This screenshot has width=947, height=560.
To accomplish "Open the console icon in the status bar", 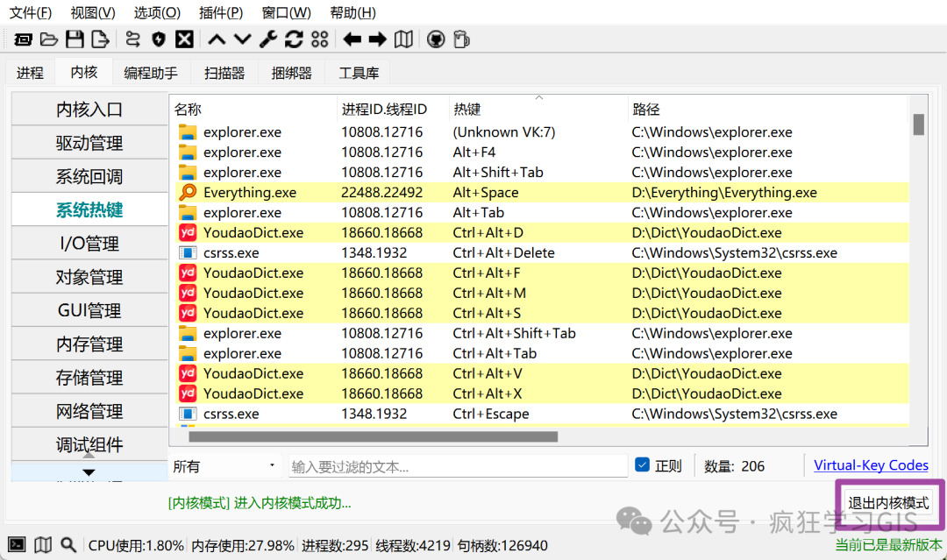I will coord(18,544).
